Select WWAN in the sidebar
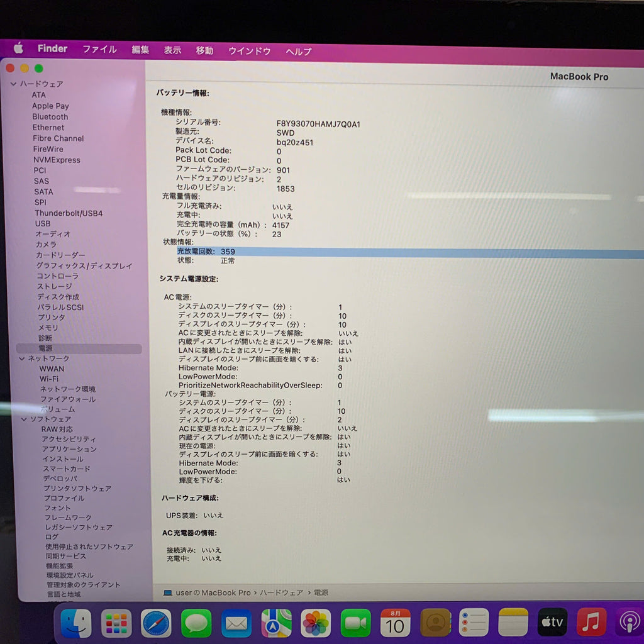This screenshot has height=644, width=644. [x=52, y=369]
